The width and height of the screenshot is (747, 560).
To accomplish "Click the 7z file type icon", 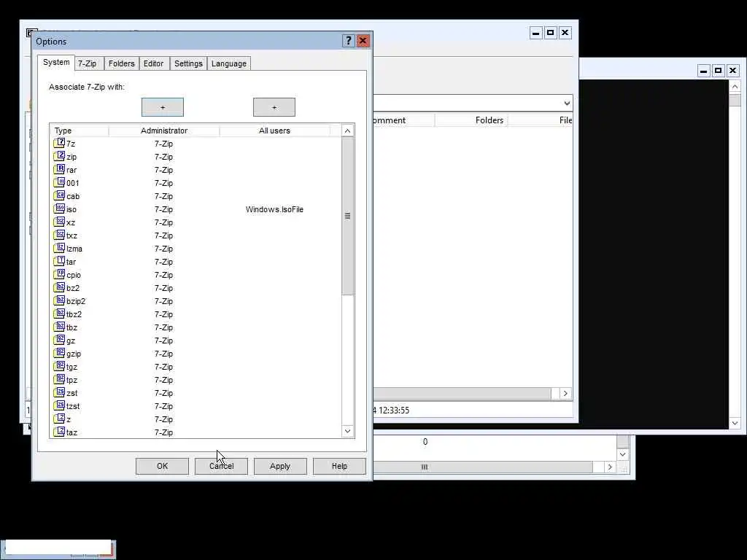I will (x=59, y=143).
